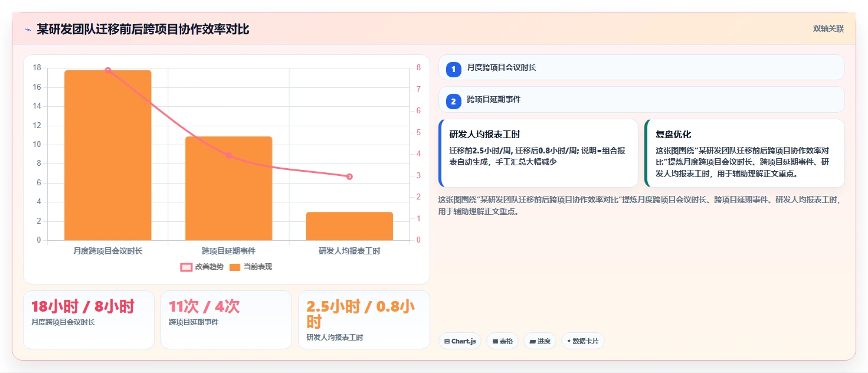Screen dimensions: 868x373
Task: Click the caption 跨项目延期事件 under 11次
Action: click(194, 322)
